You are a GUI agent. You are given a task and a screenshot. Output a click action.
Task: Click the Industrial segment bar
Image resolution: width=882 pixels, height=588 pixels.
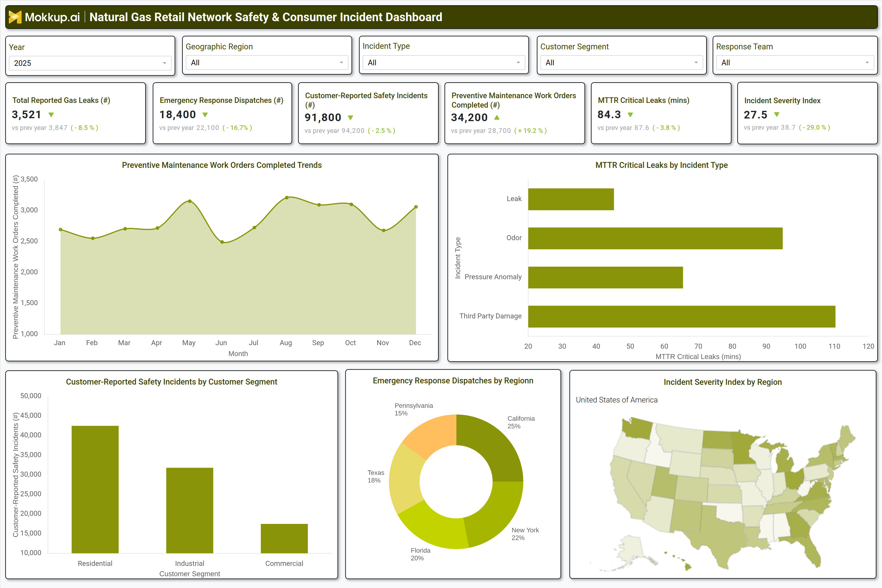(x=190, y=510)
